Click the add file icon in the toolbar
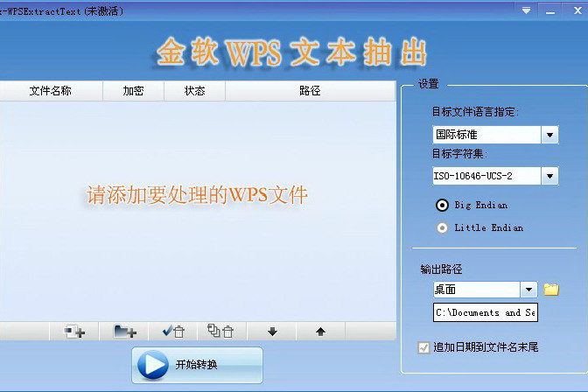Screen dimensions: 588x392 tap(74, 332)
